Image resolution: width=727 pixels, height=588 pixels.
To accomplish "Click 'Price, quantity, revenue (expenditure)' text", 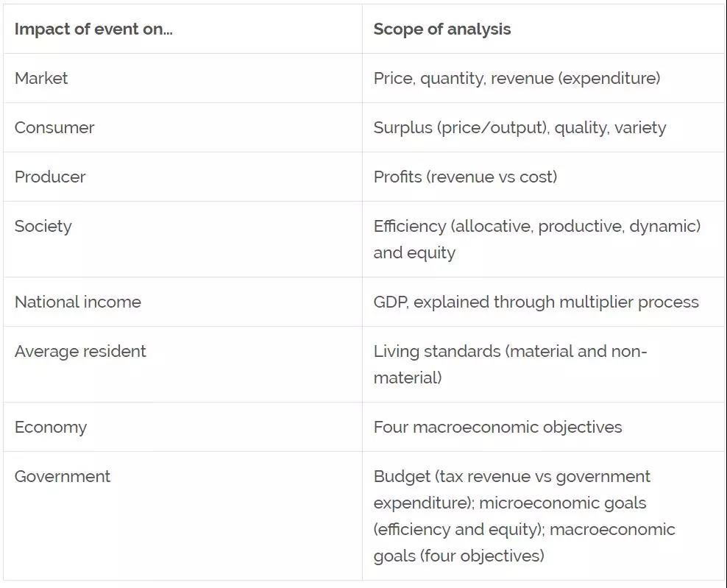I will pos(517,78).
